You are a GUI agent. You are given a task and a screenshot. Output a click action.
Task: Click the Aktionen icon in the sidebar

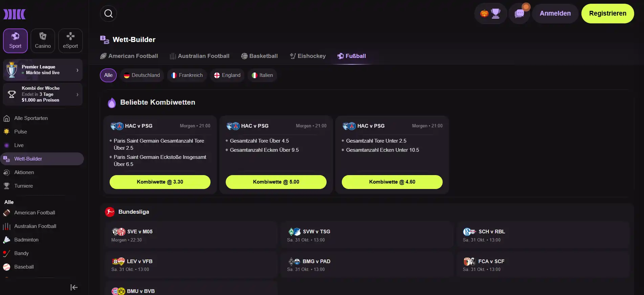[6, 172]
